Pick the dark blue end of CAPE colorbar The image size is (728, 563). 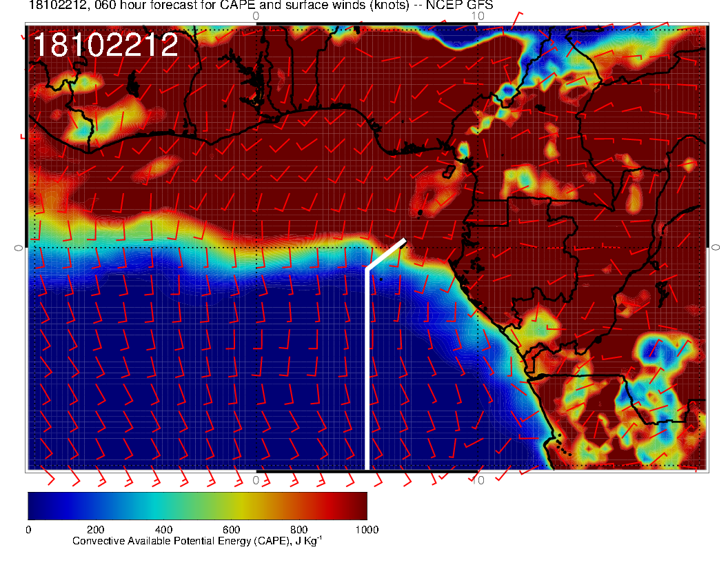[x=34, y=506]
